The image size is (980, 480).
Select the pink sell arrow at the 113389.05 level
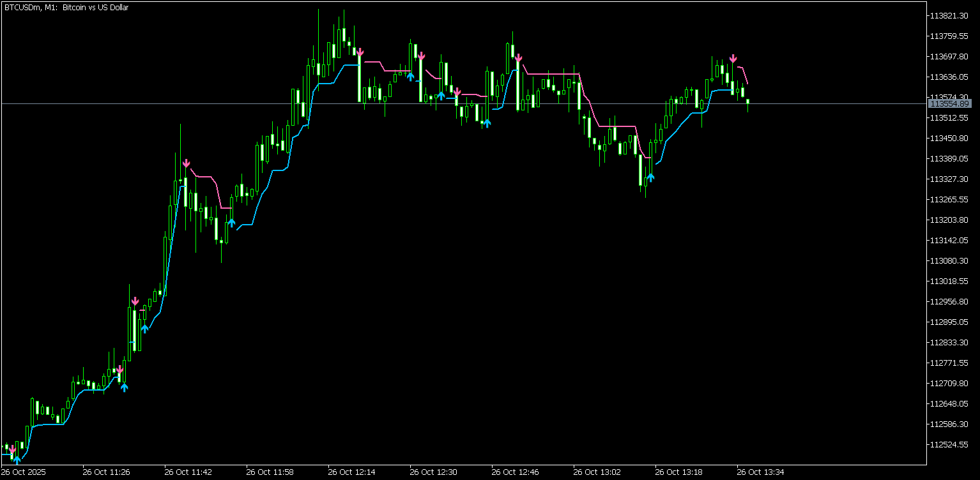[x=186, y=163]
